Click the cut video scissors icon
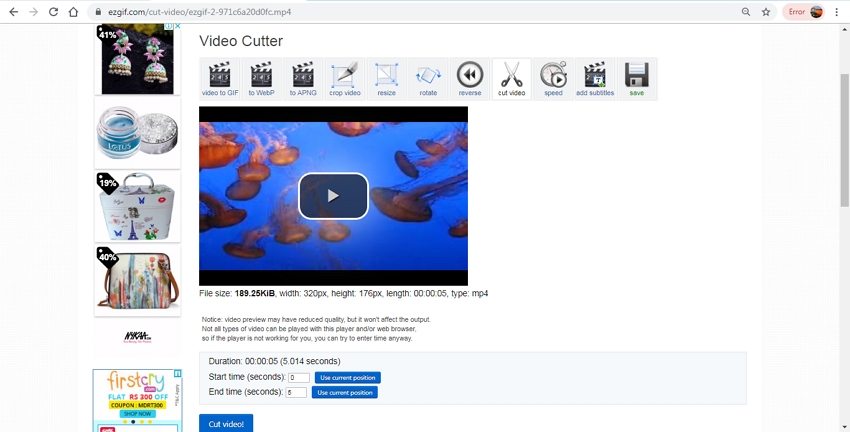850x432 pixels. [511, 78]
